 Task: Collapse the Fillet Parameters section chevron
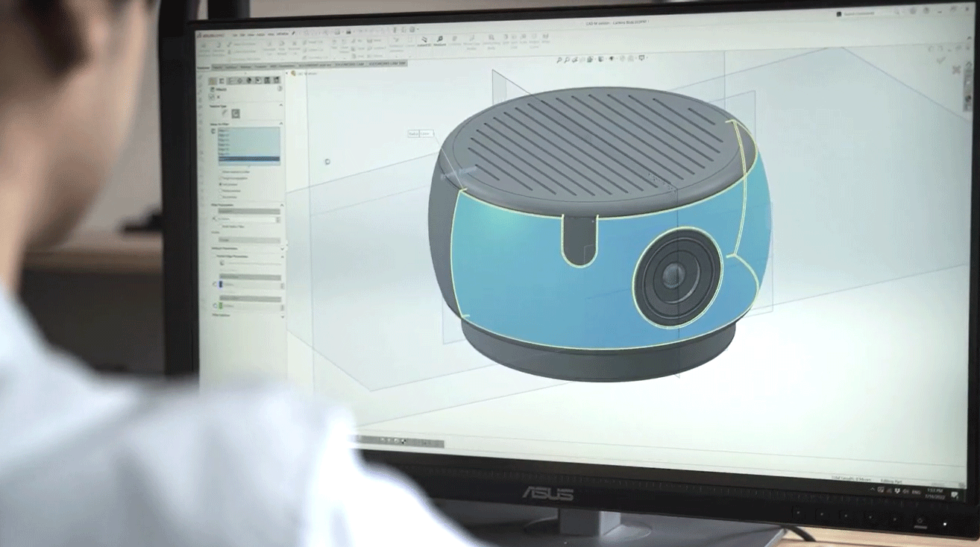(282, 205)
